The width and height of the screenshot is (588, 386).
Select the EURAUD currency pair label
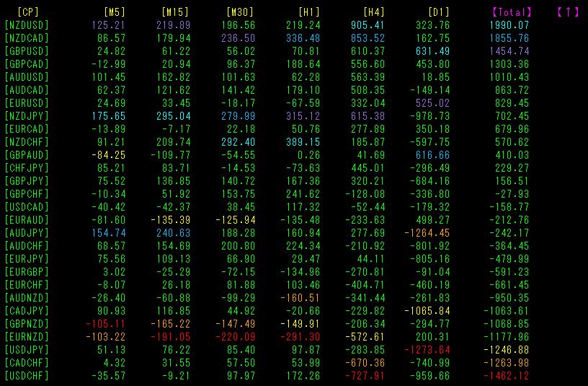[x=27, y=220]
